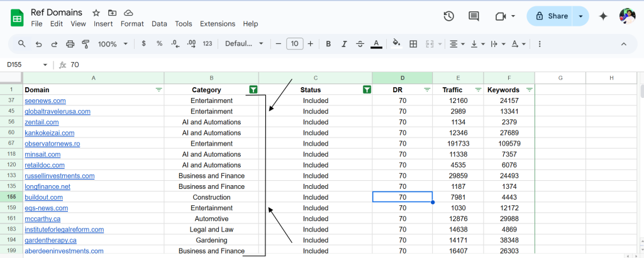Open zoom level 100% dropdown
The height and width of the screenshot is (258, 644).
point(113,44)
